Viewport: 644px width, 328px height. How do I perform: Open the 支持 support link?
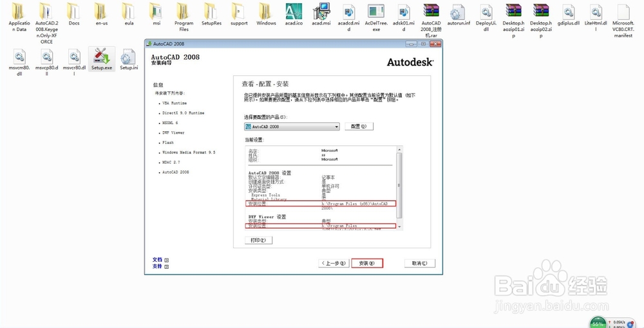[160, 266]
